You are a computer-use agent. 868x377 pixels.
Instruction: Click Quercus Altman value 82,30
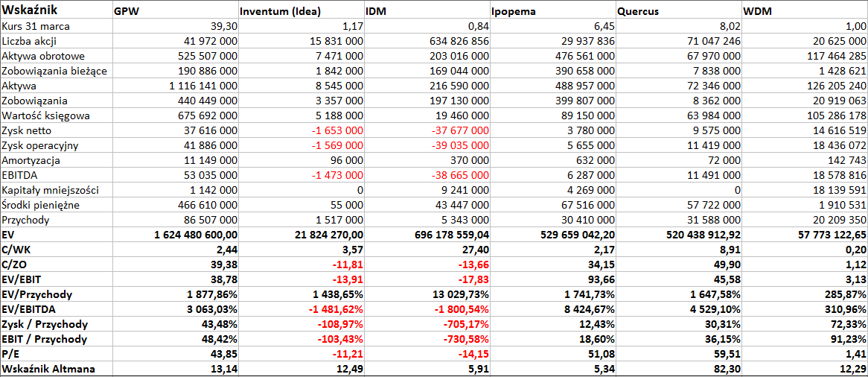click(x=729, y=370)
